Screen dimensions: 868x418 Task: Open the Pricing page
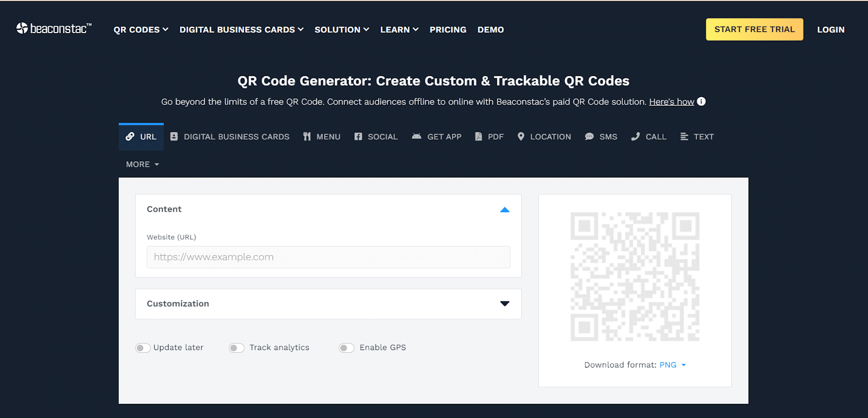tap(448, 29)
